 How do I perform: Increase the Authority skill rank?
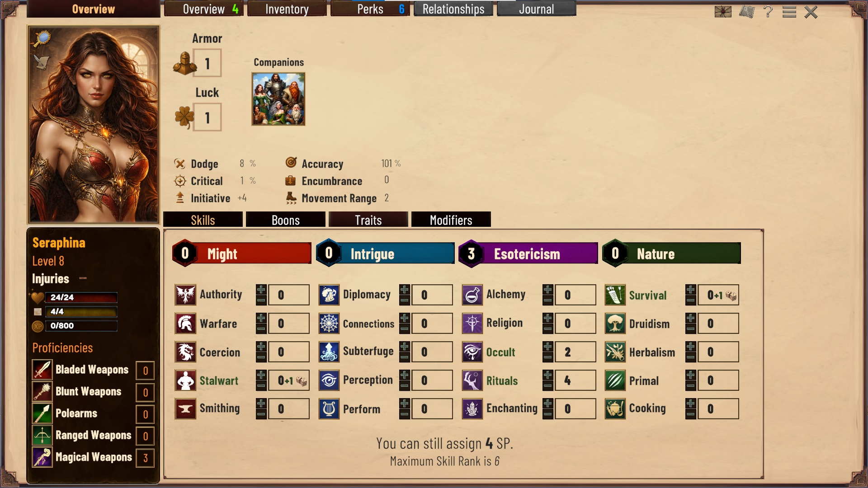(261, 290)
